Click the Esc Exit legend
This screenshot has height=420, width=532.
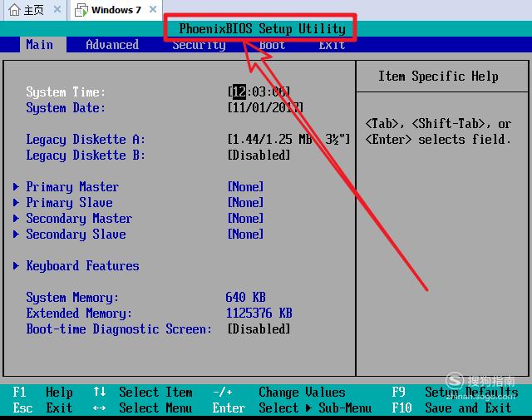click(43, 408)
